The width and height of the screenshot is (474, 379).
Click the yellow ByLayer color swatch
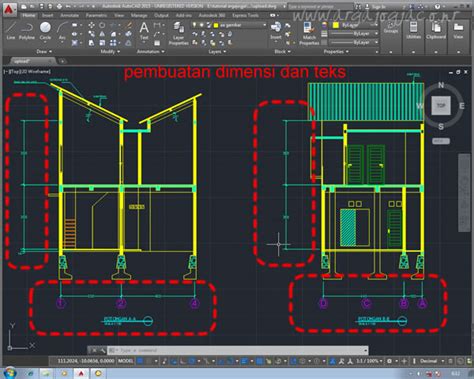click(x=336, y=25)
